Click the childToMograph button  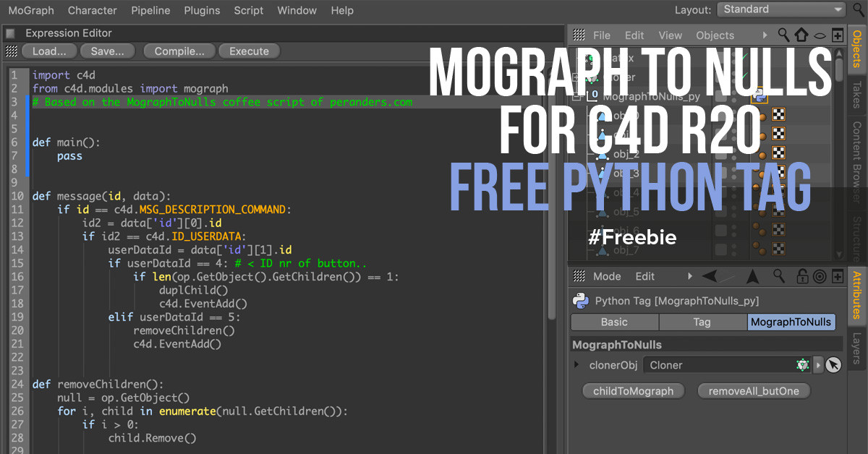pos(634,391)
